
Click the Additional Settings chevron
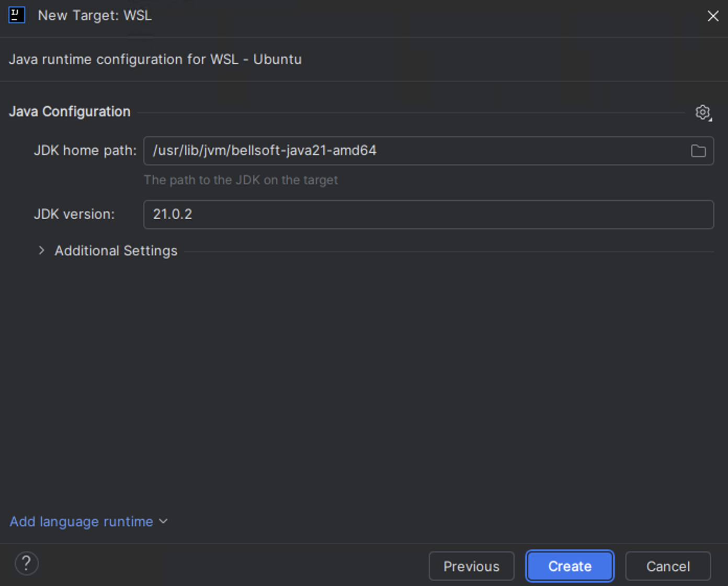coord(41,250)
